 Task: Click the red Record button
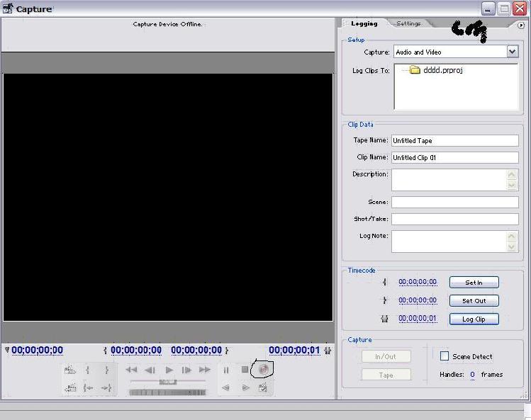(x=263, y=370)
